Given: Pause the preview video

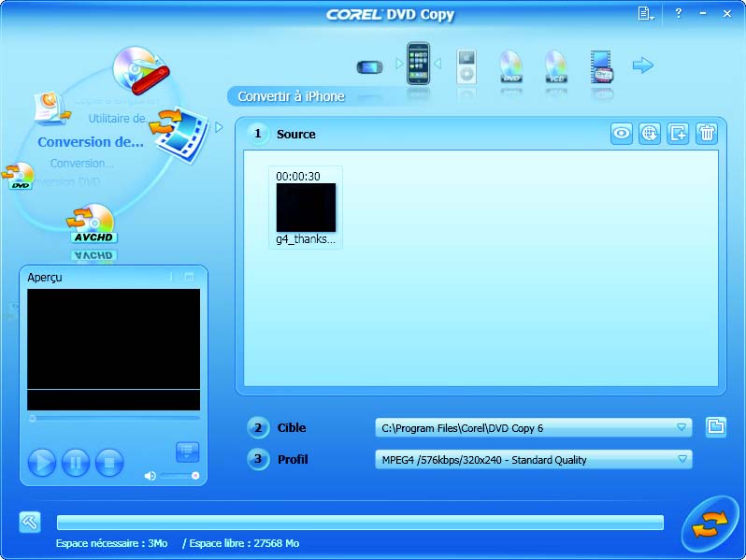Looking at the screenshot, I should click(x=76, y=462).
